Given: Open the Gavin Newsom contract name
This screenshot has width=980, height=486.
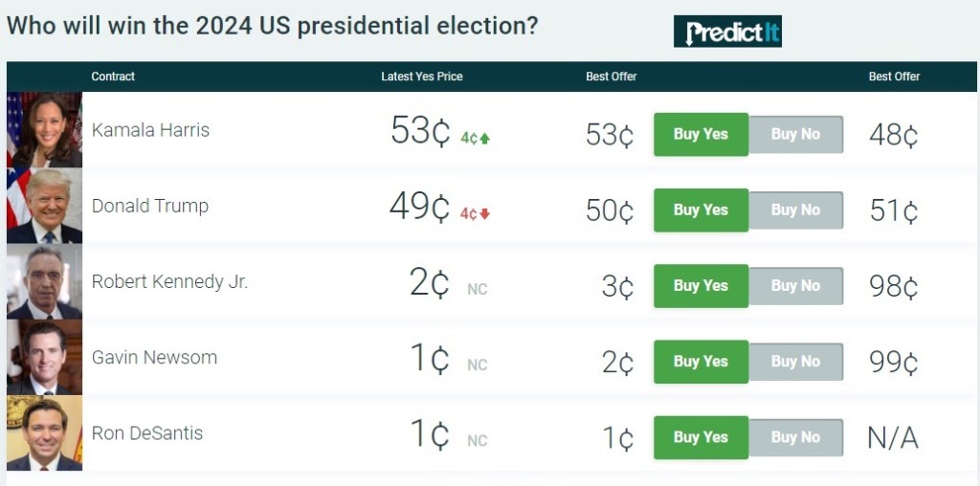Looking at the screenshot, I should [x=154, y=358].
